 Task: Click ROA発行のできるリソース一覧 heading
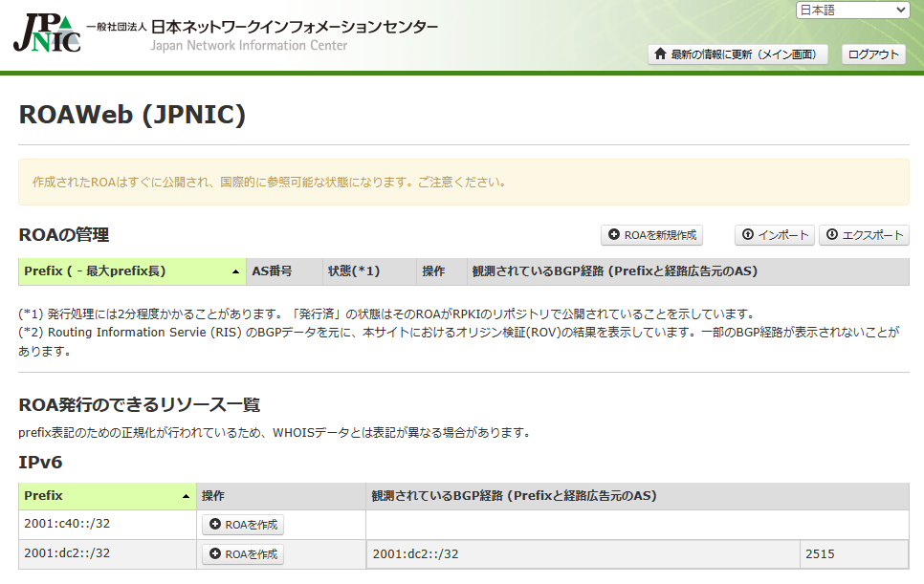click(x=139, y=405)
